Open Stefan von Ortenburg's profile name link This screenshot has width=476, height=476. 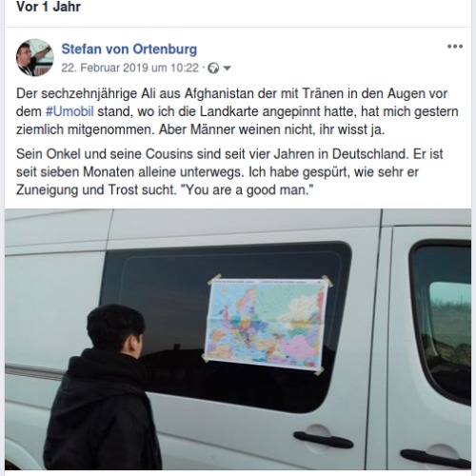click(x=129, y=50)
